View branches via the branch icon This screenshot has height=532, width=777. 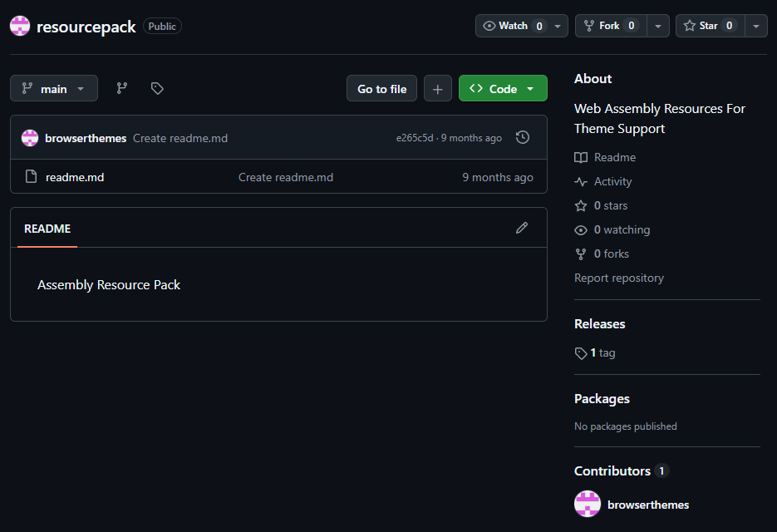pyautogui.click(x=122, y=88)
